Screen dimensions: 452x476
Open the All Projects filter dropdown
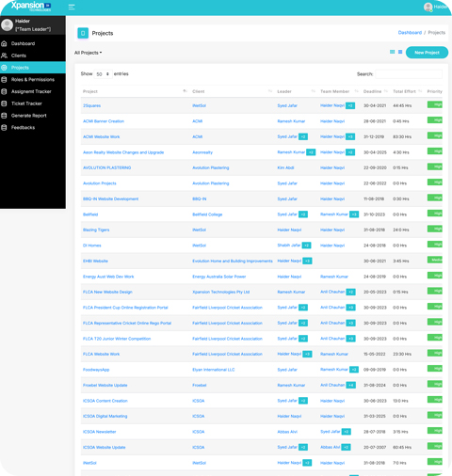click(x=88, y=53)
